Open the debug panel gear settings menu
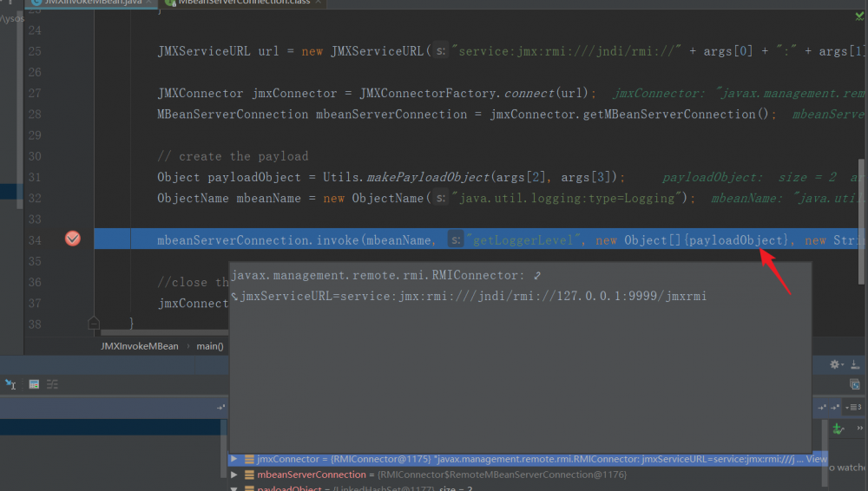Viewport: 868px width, 491px height. click(x=836, y=364)
